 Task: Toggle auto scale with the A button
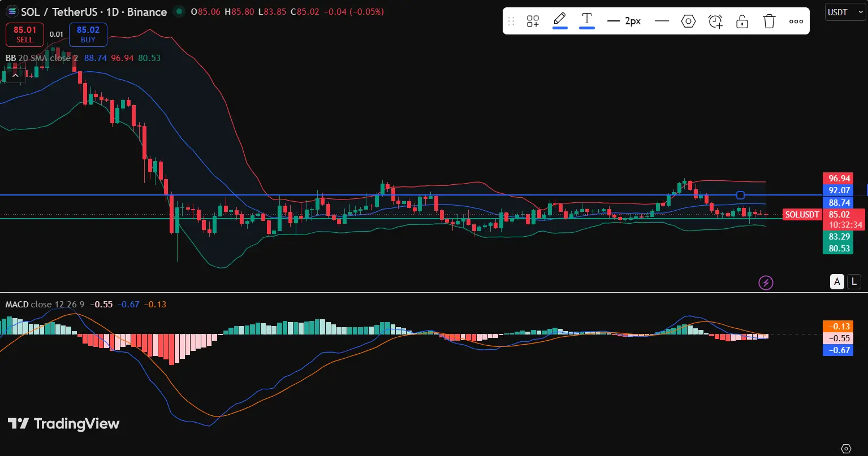click(837, 281)
